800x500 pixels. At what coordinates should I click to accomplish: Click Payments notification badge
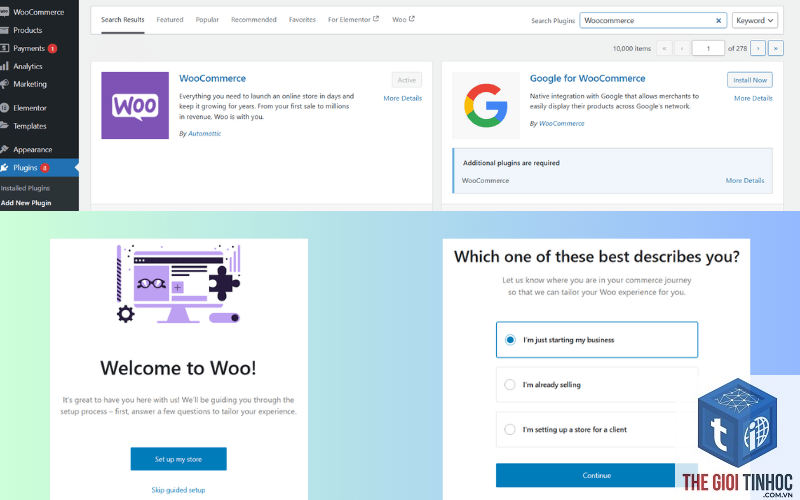[52, 48]
